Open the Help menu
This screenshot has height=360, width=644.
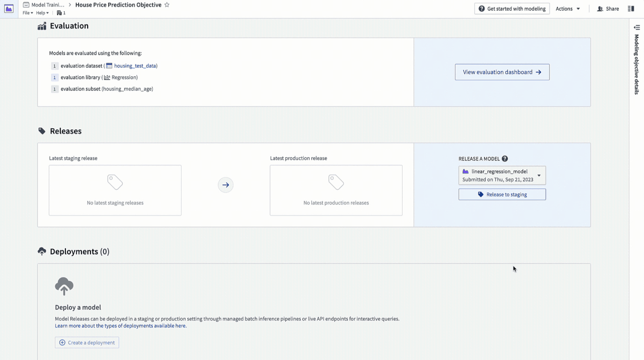[42, 13]
